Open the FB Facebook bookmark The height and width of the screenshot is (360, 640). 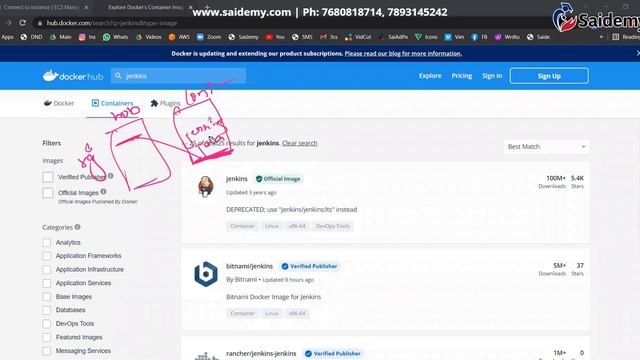coord(479,37)
